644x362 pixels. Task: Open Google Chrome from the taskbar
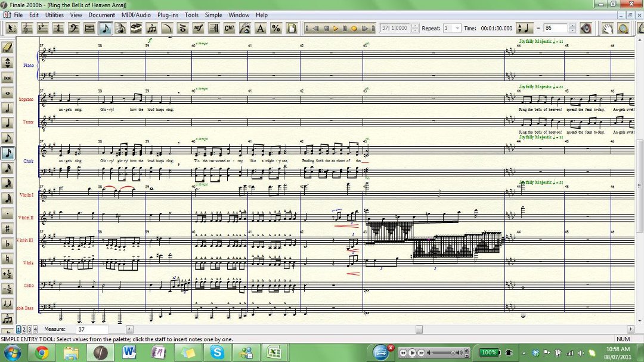(x=42, y=352)
